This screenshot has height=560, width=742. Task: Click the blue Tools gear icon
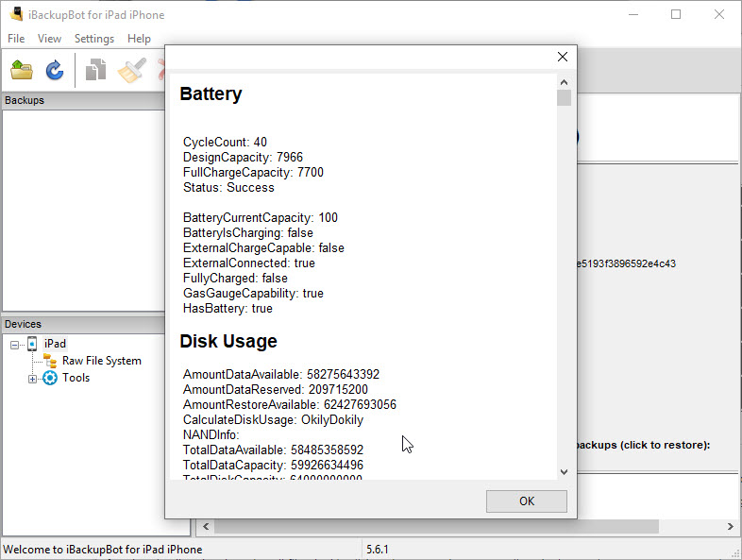click(x=50, y=378)
